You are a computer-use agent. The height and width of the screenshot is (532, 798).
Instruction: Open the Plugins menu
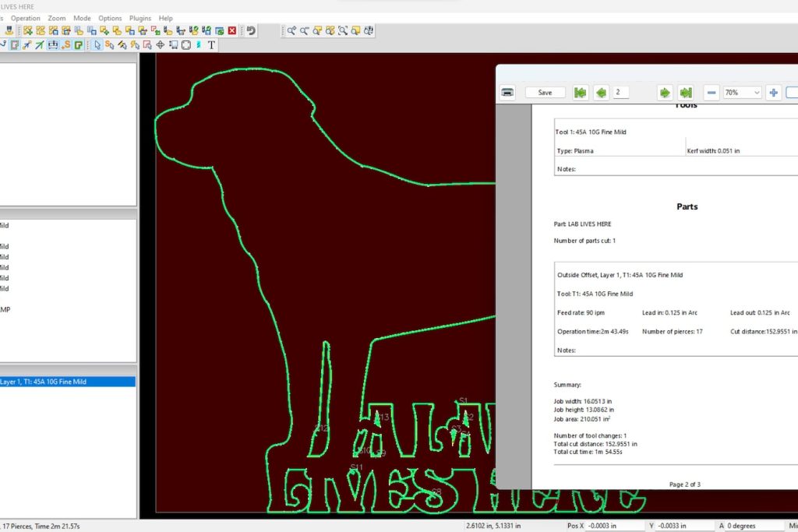click(140, 18)
